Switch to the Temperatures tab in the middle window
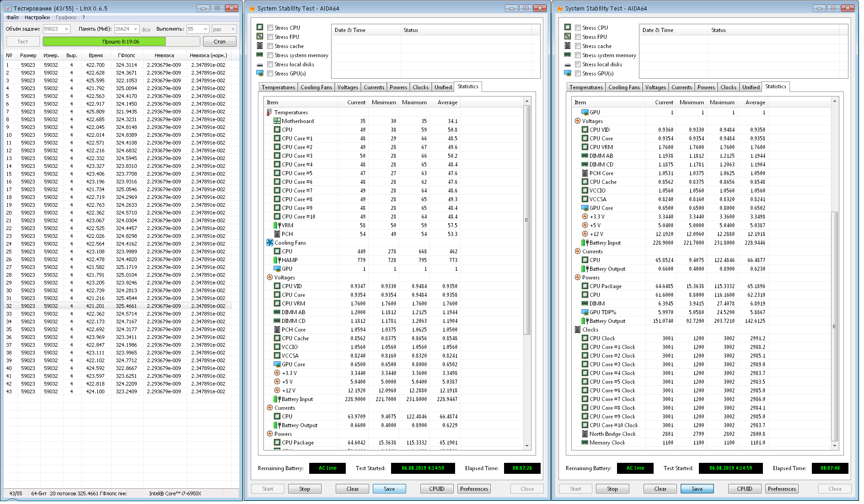This screenshot has width=864, height=504. [x=278, y=87]
